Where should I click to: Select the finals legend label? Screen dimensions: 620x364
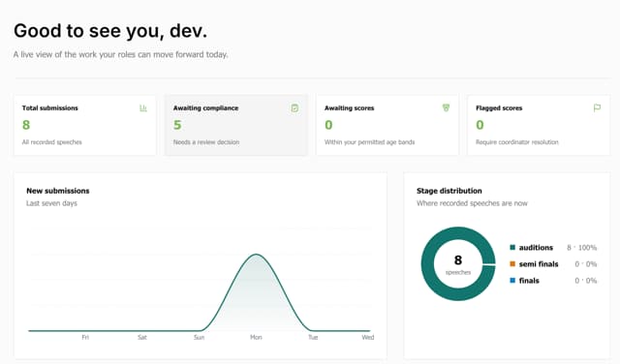pos(529,281)
